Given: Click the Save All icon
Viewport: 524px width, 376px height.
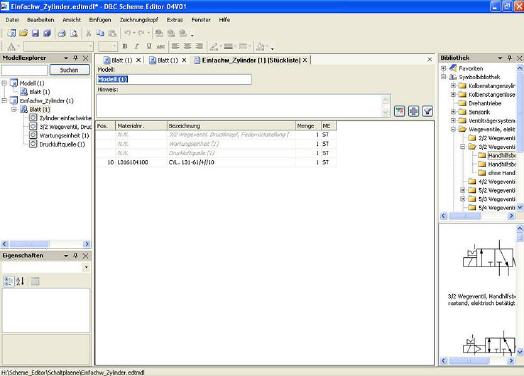Looking at the screenshot, I should [x=47, y=33].
